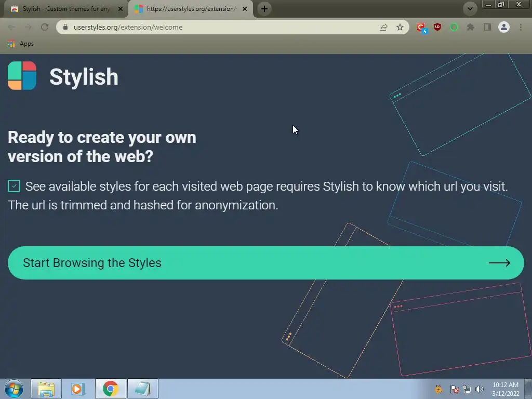Switch to the Stylish Custom themes tab
This screenshot has width=532, height=399.
(66, 9)
